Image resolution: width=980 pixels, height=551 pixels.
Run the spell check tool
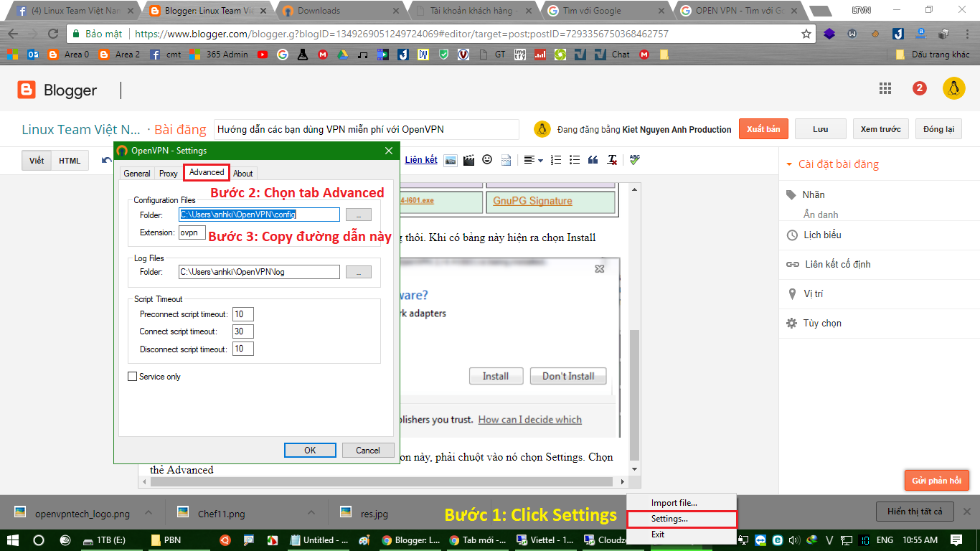click(634, 160)
